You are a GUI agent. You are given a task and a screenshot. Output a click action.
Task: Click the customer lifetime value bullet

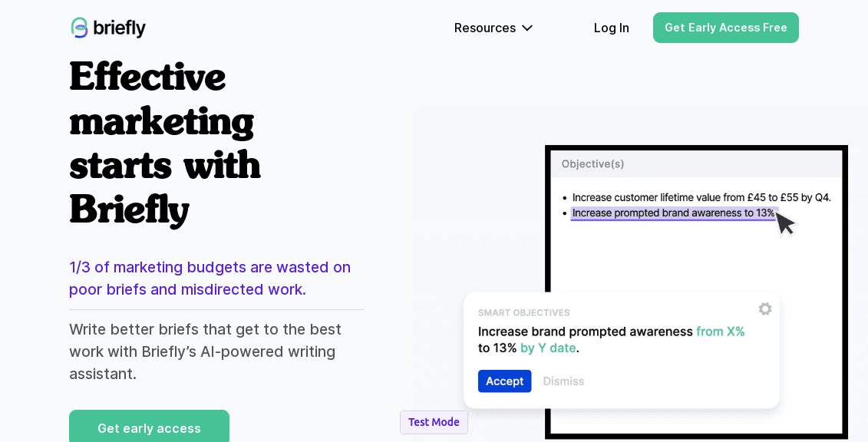click(x=701, y=197)
